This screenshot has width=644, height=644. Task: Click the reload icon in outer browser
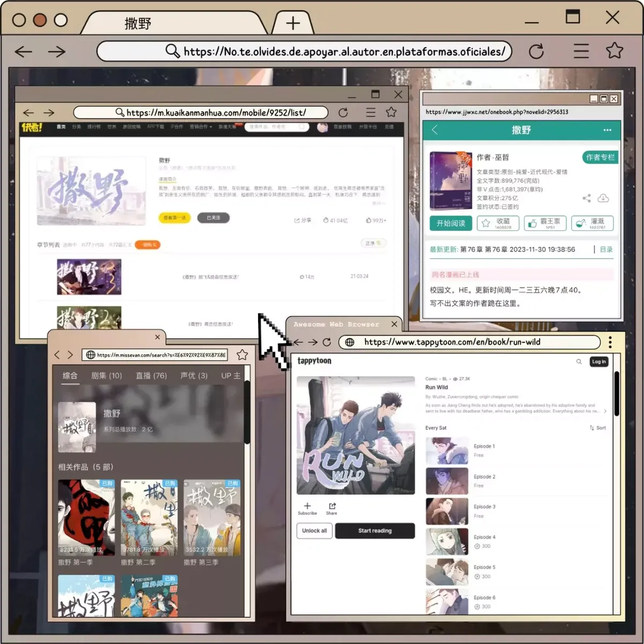tap(536, 52)
